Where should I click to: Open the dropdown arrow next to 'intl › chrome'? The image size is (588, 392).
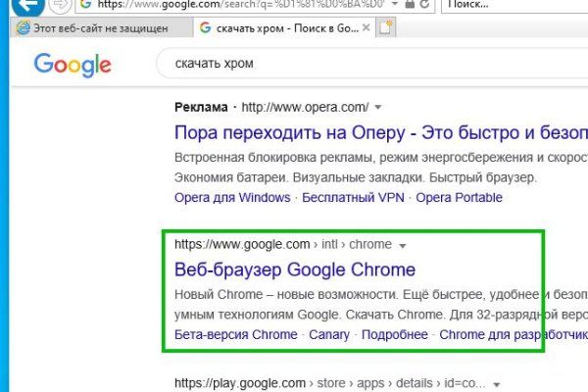click(403, 245)
